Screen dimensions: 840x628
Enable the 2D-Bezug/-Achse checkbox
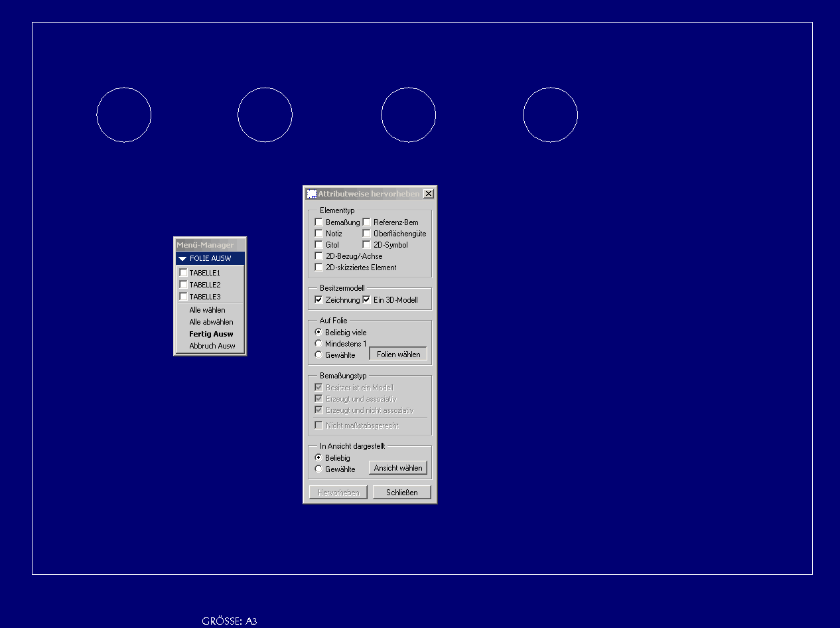(319, 256)
